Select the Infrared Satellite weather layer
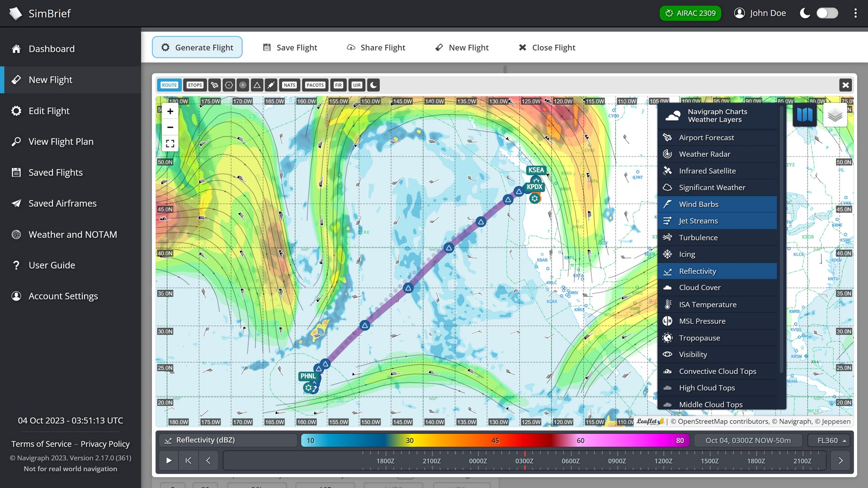 707,170
